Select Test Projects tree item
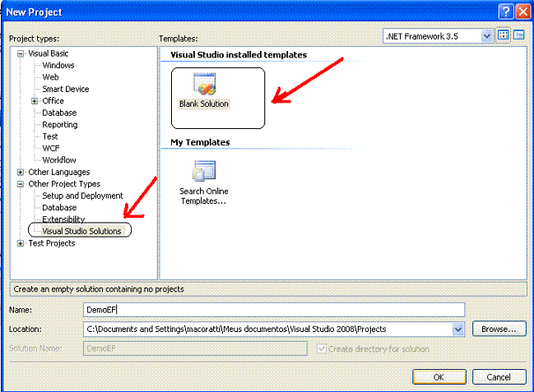Image resolution: width=534 pixels, height=392 pixels. pos(52,243)
